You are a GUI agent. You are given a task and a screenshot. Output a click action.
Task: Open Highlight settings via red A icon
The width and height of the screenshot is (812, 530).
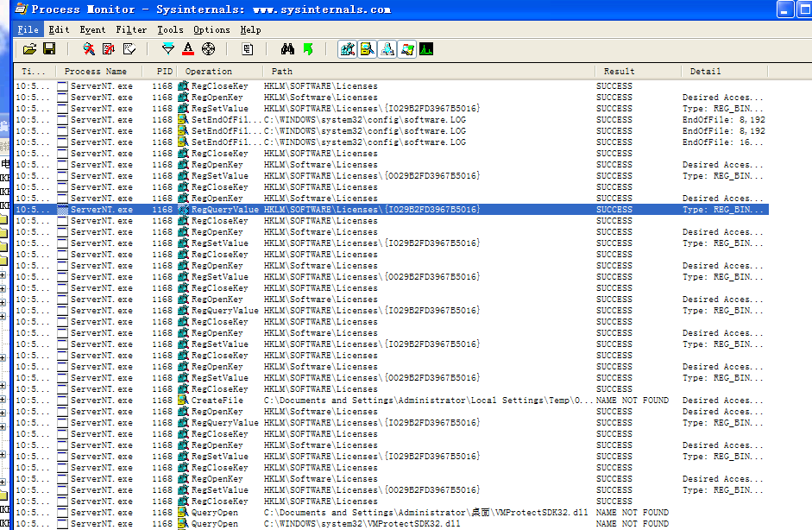[188, 49]
